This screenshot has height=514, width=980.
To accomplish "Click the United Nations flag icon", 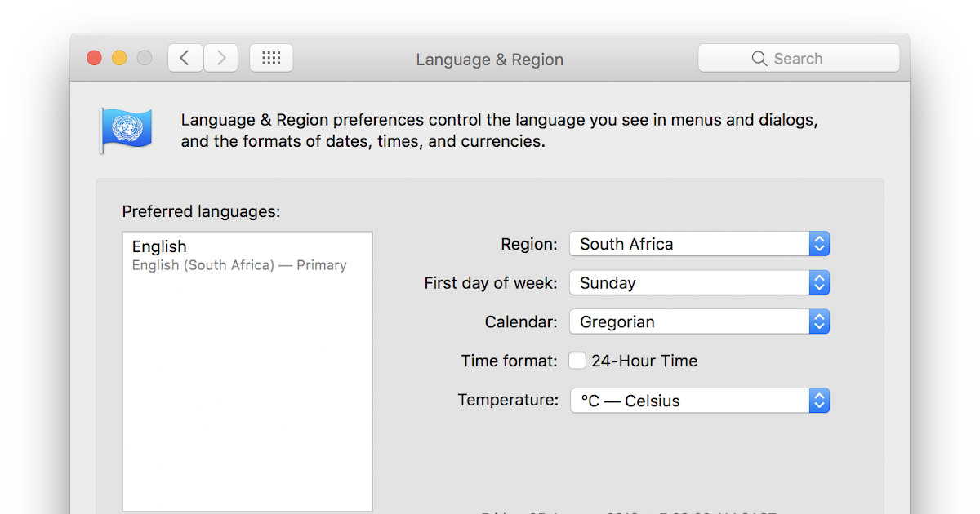I will [x=126, y=130].
